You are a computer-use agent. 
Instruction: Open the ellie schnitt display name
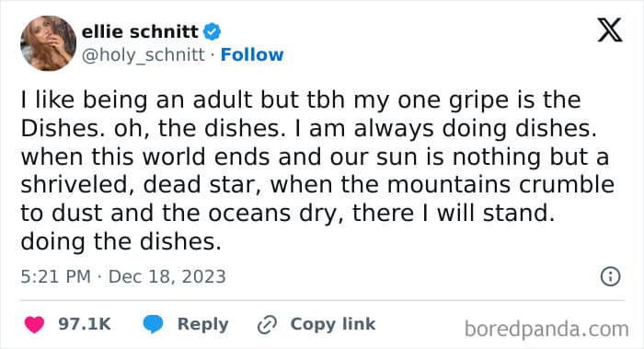coord(140,31)
